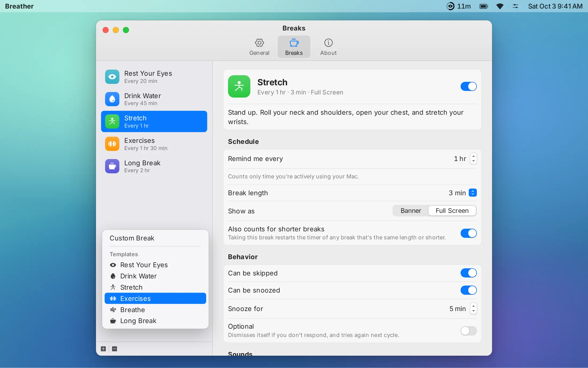The height and width of the screenshot is (368, 588).
Task: Click the date and time in menu bar
Action: (x=555, y=6)
